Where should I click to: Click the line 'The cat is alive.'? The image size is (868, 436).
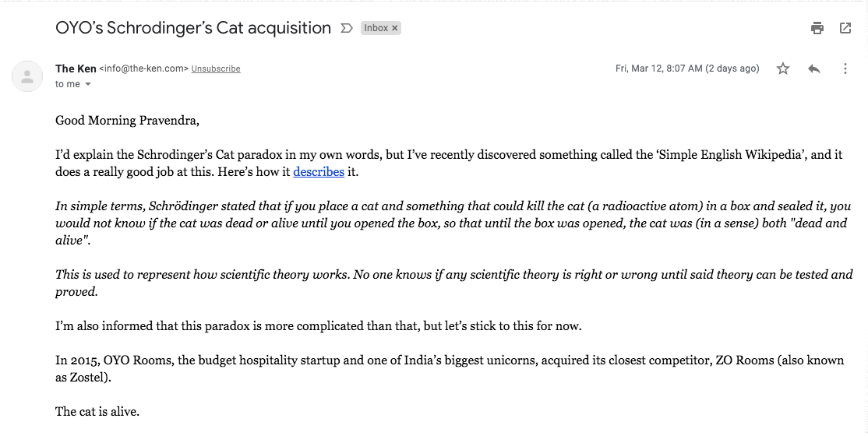97,412
